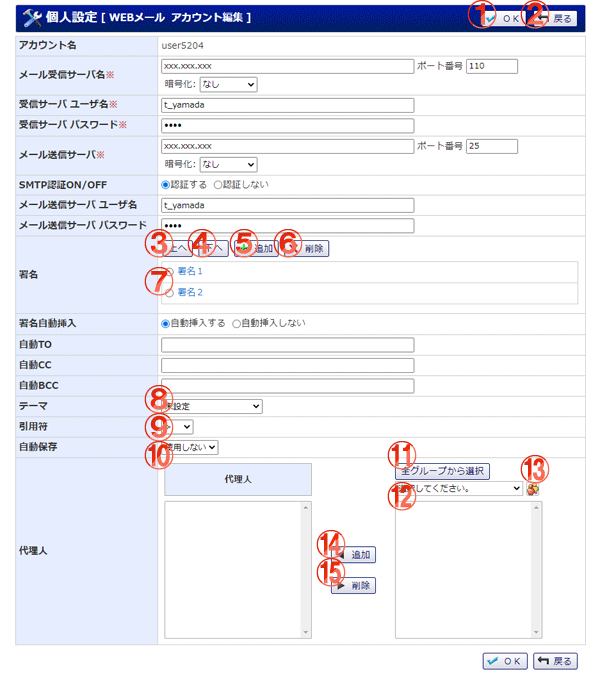Click the candidates list scrollbar up arrow
Image resolution: width=600 pixels, height=681 pixels.
[x=537, y=507]
